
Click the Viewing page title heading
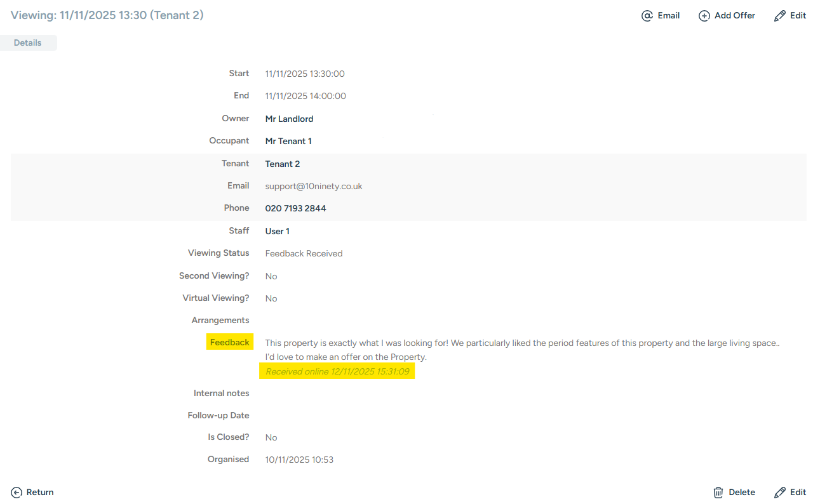(107, 15)
